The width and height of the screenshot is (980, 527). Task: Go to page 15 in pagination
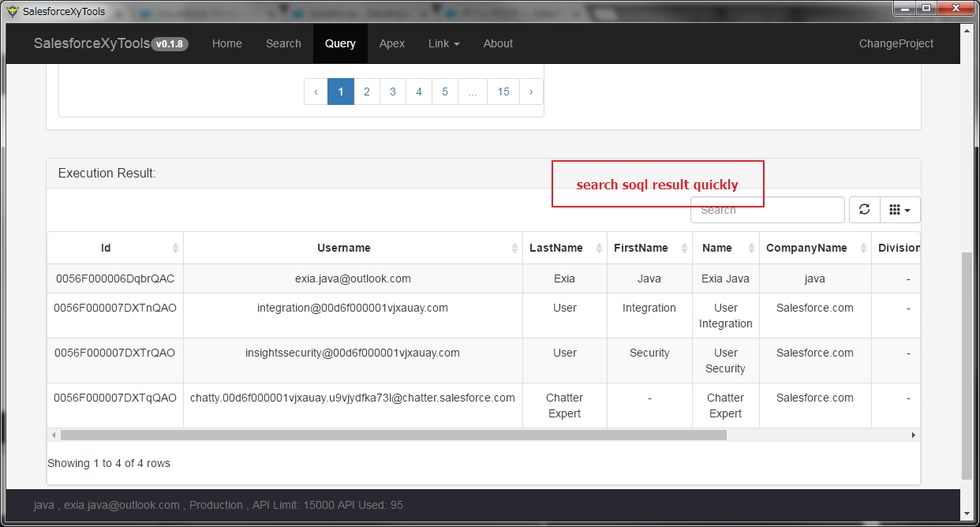tap(503, 92)
